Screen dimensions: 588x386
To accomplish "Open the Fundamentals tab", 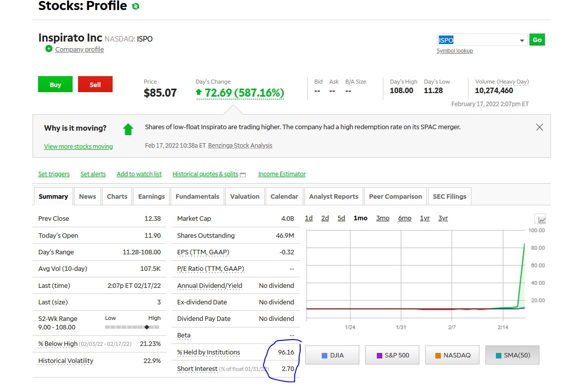I will (197, 197).
